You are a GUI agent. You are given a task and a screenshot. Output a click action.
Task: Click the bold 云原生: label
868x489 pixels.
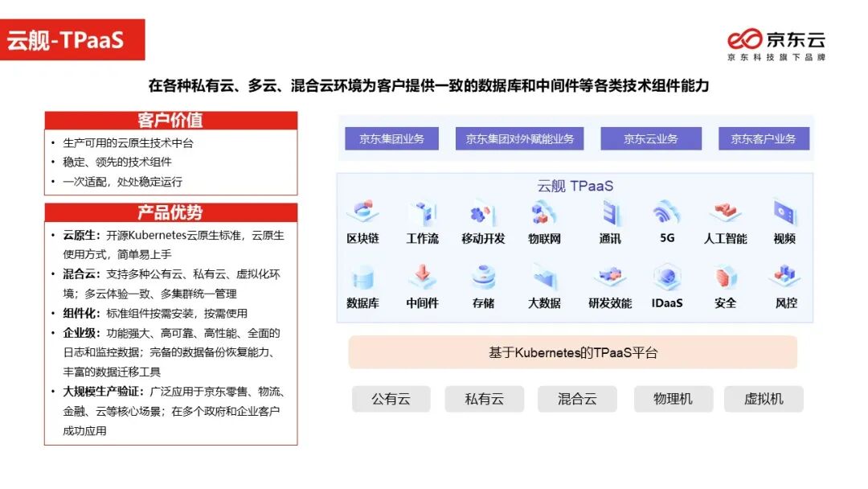[x=82, y=236]
